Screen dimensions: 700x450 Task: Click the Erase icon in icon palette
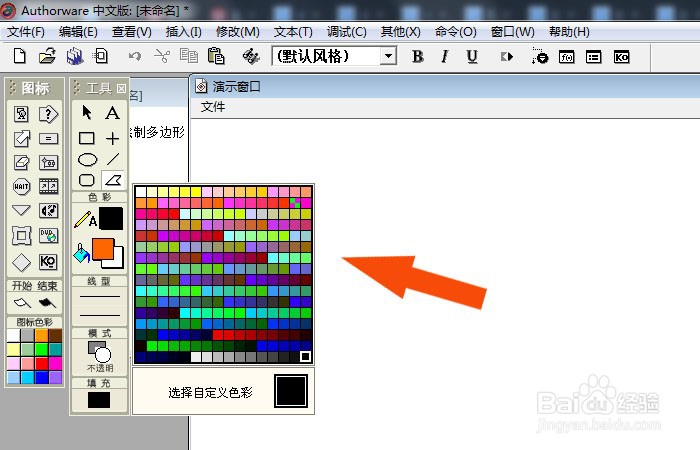pos(21,162)
